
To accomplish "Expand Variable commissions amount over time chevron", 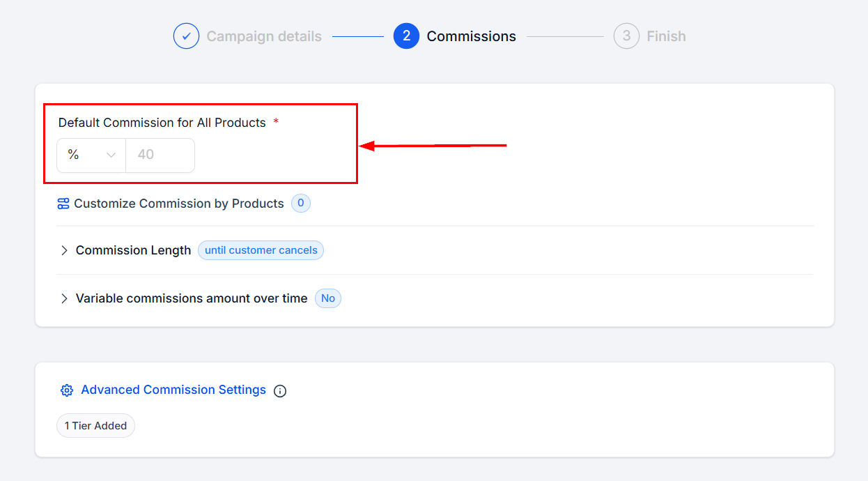I will (x=64, y=298).
